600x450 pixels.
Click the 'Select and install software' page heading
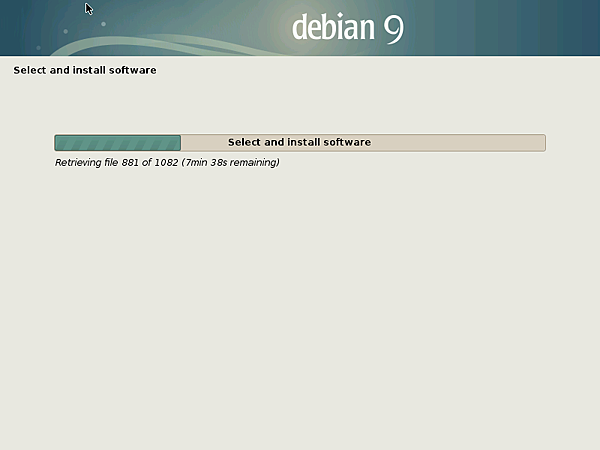click(x=85, y=70)
